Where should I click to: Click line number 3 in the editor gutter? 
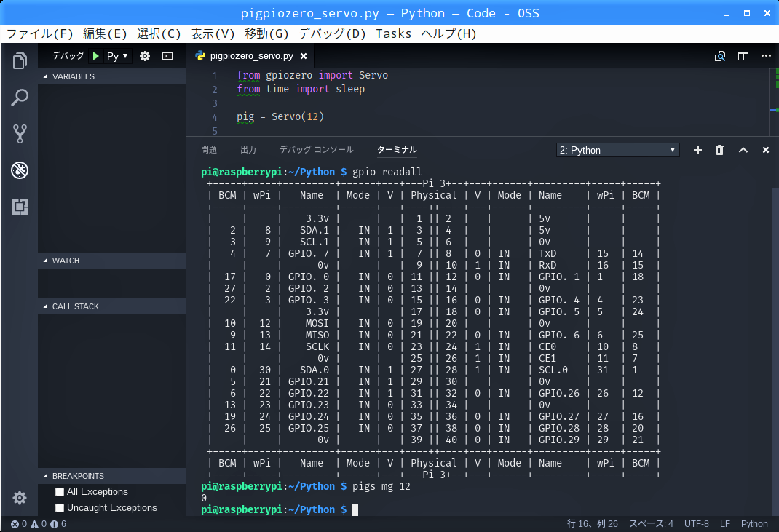215,103
